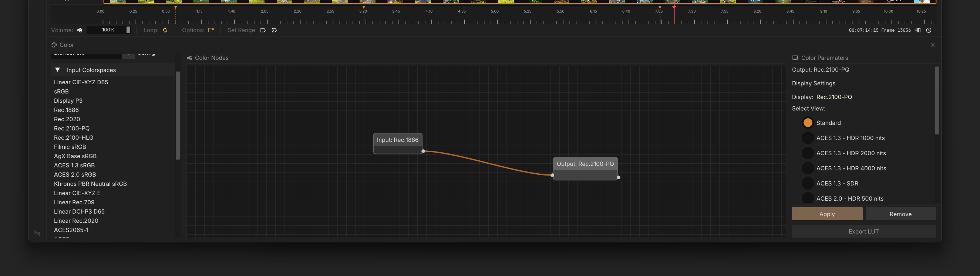Close the Color panel
This screenshot has width=980, height=276.
click(x=932, y=45)
